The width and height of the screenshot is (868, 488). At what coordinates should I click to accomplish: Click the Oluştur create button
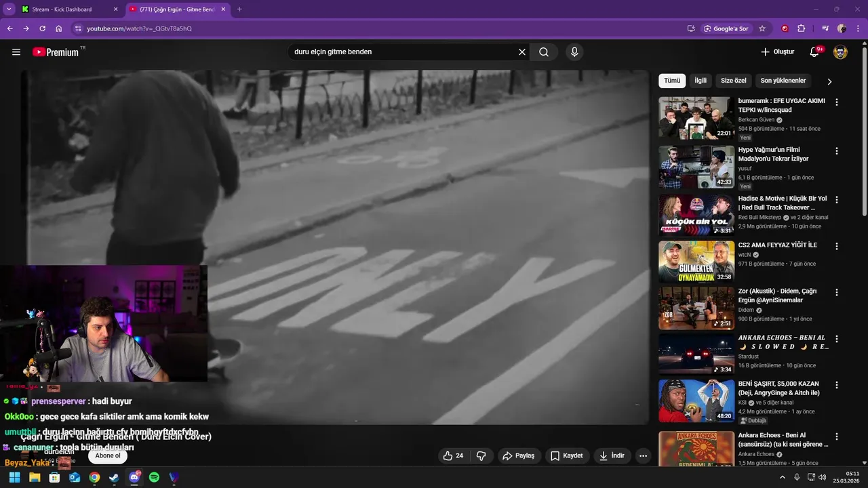coord(777,52)
